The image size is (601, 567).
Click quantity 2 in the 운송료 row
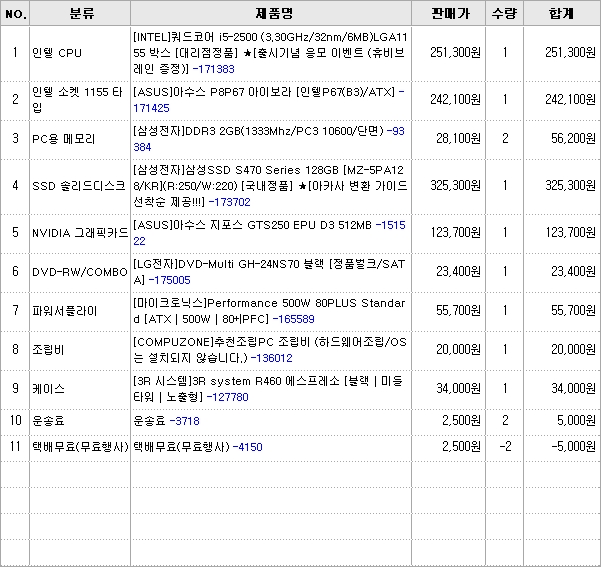click(505, 421)
